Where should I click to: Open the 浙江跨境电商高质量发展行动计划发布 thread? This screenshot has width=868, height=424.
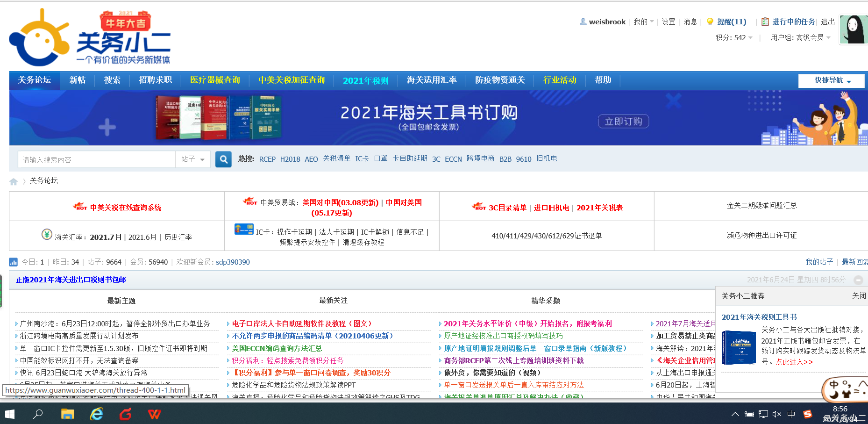tap(79, 336)
